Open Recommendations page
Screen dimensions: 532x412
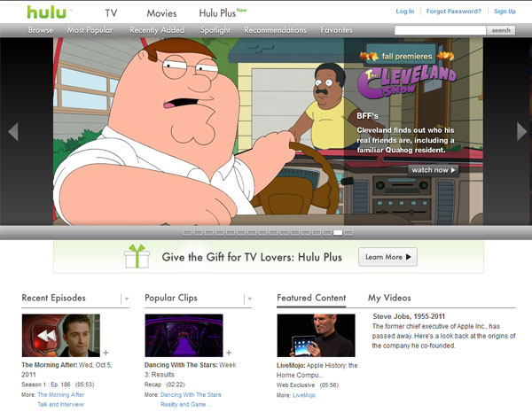(275, 30)
